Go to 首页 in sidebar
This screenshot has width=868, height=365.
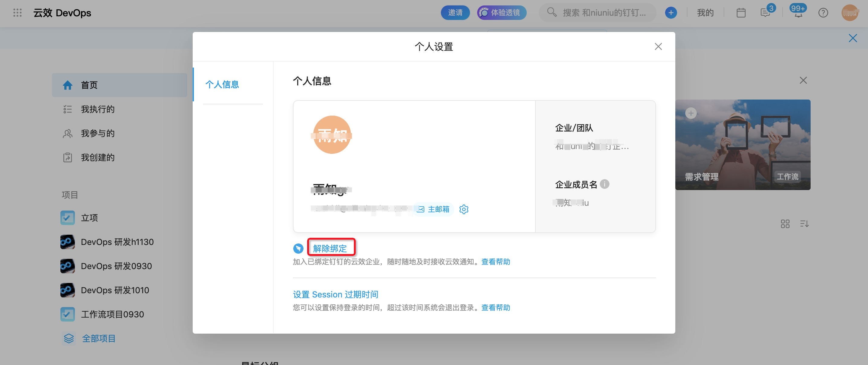click(x=120, y=85)
